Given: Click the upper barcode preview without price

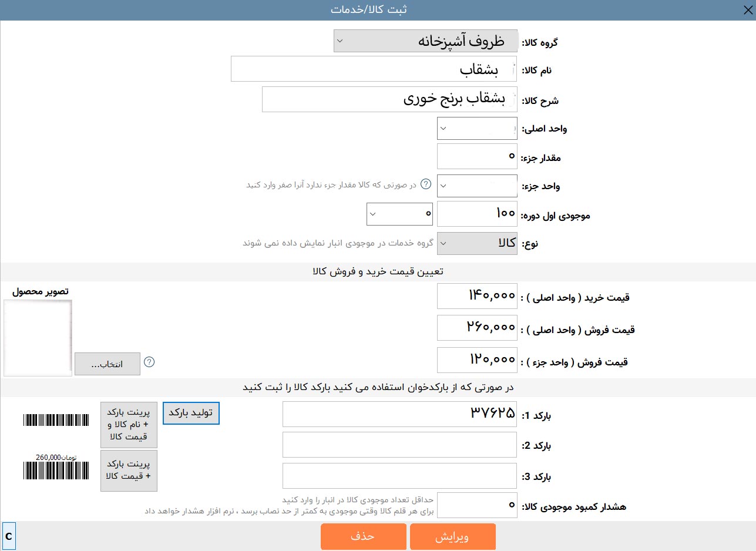Looking at the screenshot, I should pos(56,420).
